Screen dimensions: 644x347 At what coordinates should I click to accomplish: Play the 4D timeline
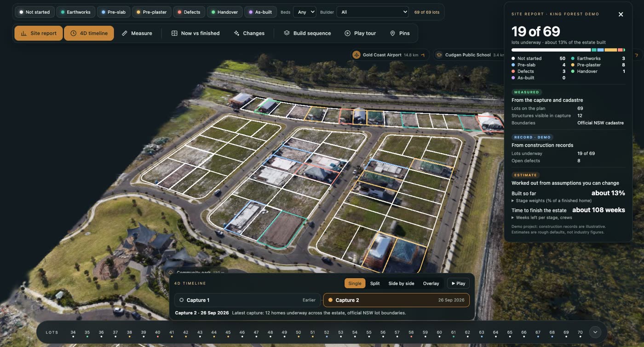(x=458, y=283)
